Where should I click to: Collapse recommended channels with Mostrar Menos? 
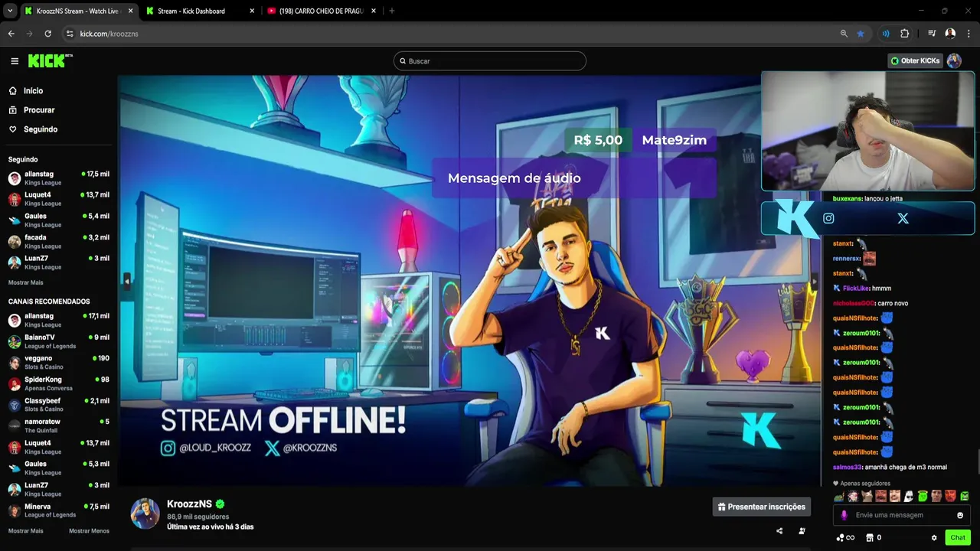pos(89,531)
